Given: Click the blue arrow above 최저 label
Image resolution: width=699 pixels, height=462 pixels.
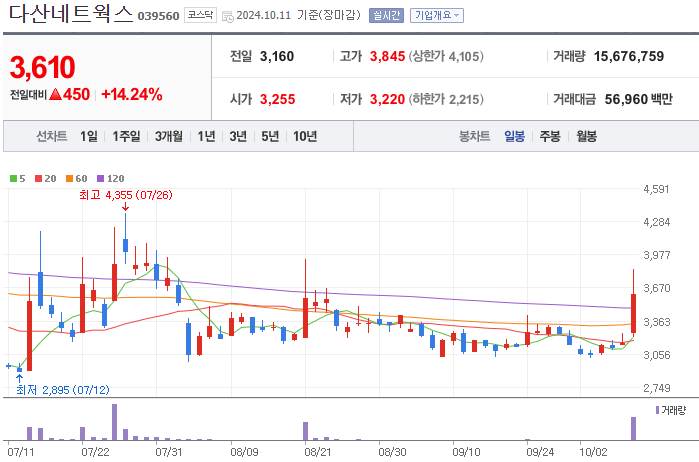Looking at the screenshot, I should (19, 379).
